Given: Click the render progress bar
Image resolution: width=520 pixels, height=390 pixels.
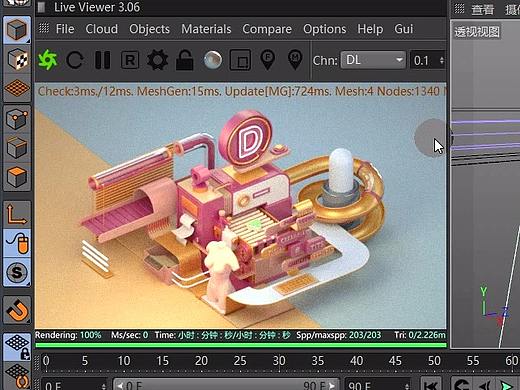Looking at the screenshot, I should click(x=241, y=345).
